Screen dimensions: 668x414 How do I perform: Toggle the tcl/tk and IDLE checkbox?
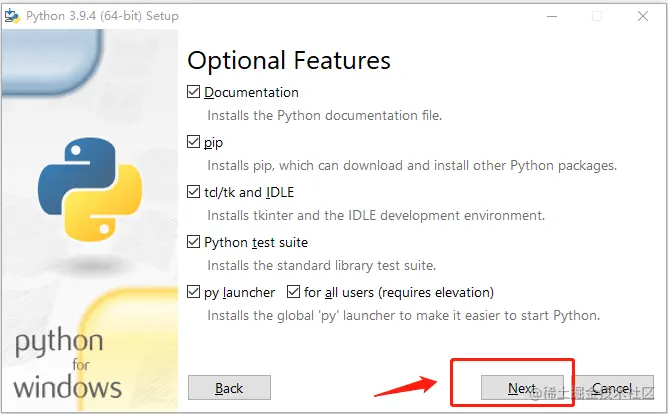193,192
